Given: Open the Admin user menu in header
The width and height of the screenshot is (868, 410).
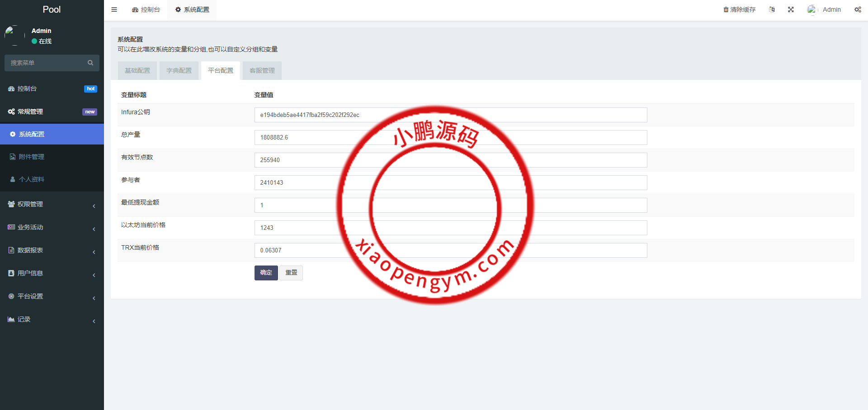Looking at the screenshot, I should pyautogui.click(x=824, y=9).
